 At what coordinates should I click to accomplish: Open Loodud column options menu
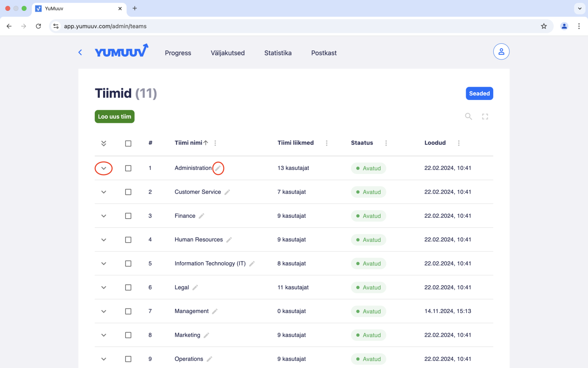(459, 143)
